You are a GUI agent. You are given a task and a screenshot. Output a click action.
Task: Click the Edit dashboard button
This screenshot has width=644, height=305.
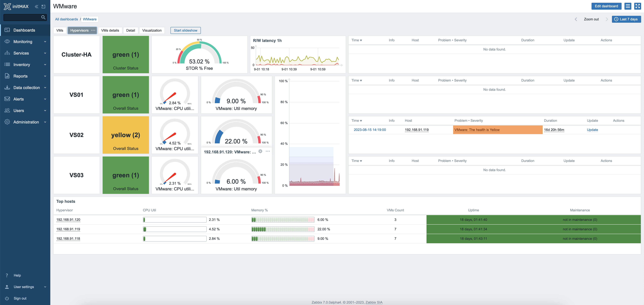pos(606,6)
